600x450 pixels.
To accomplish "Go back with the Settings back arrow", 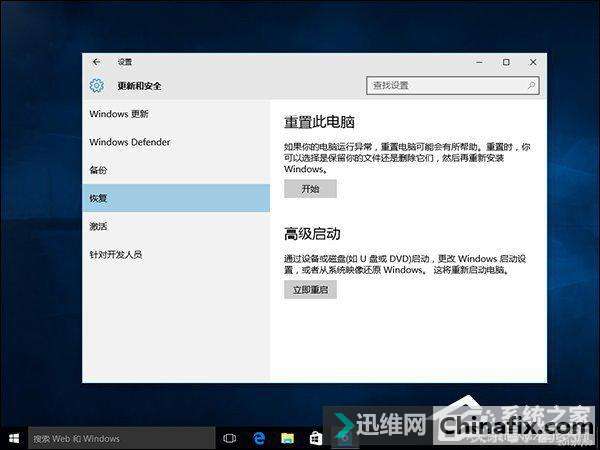I will point(96,62).
